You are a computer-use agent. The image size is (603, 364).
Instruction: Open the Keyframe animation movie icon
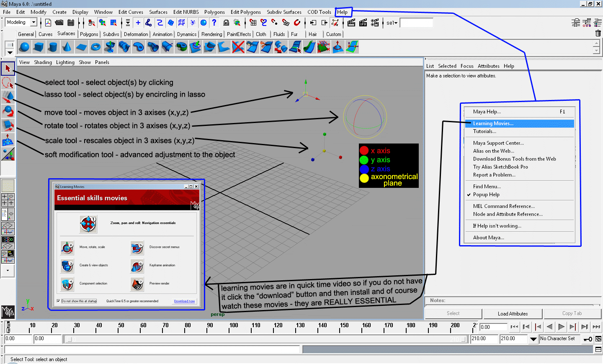tap(137, 266)
